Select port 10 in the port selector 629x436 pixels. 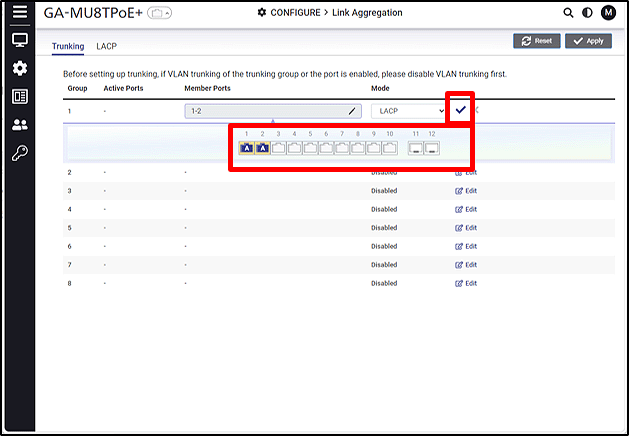tap(390, 148)
